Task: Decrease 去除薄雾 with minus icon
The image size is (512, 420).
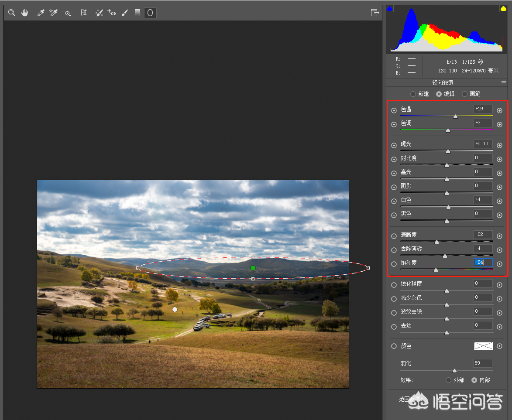Action: [394, 250]
